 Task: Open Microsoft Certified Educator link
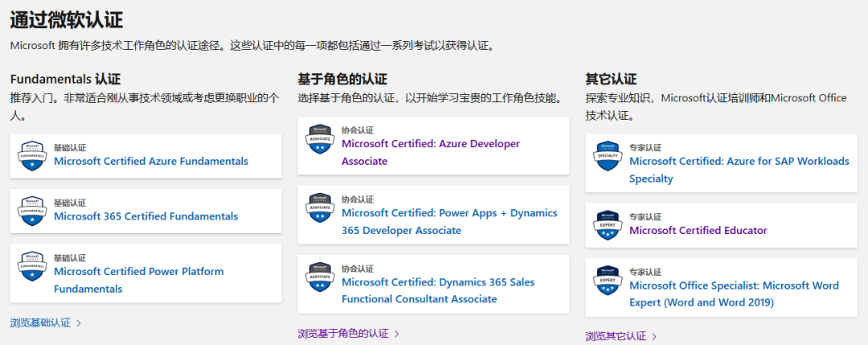[x=698, y=230]
